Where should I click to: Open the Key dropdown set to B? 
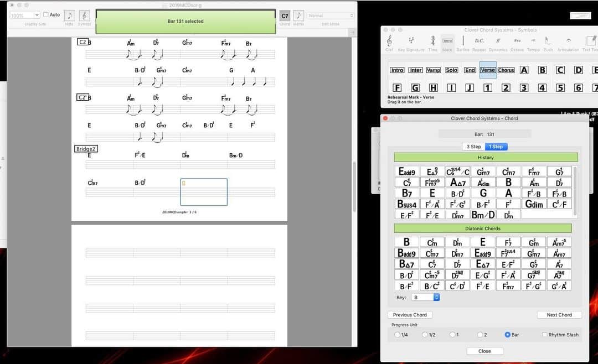point(426,297)
